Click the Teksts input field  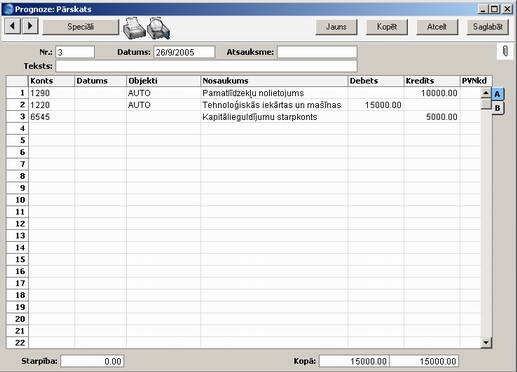pyautogui.click(x=206, y=66)
